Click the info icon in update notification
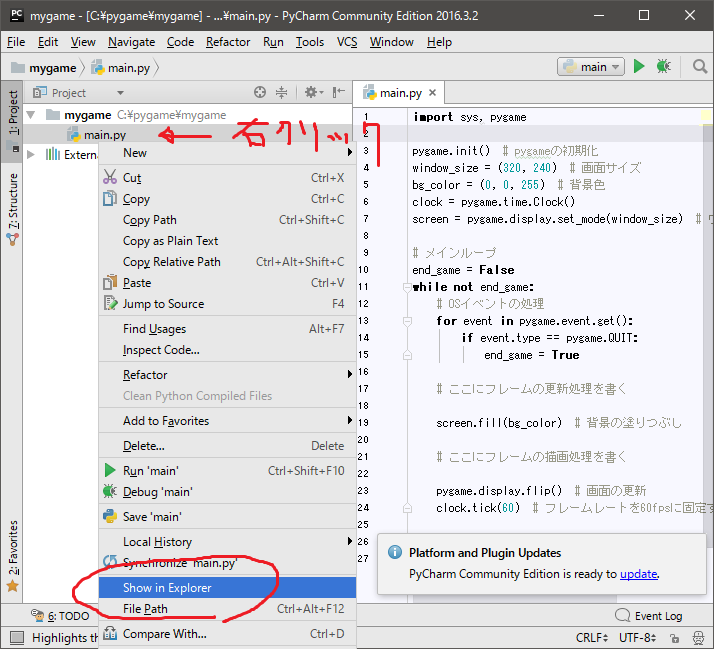Screen dimensions: 714x649 click(395, 552)
